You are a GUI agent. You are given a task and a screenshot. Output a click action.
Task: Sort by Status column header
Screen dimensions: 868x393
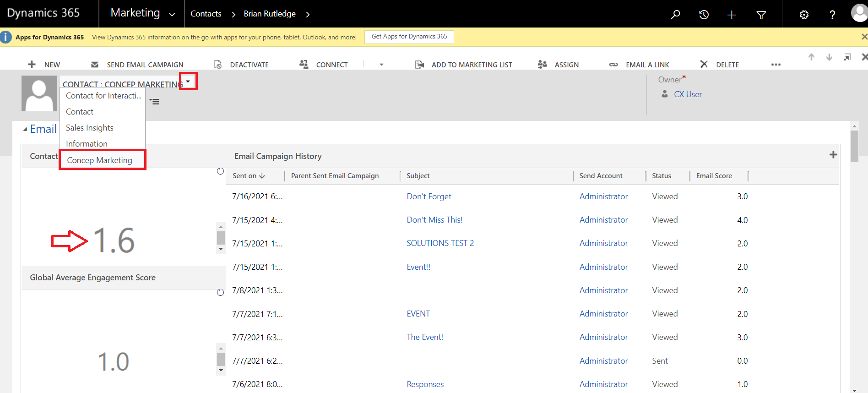[662, 176]
